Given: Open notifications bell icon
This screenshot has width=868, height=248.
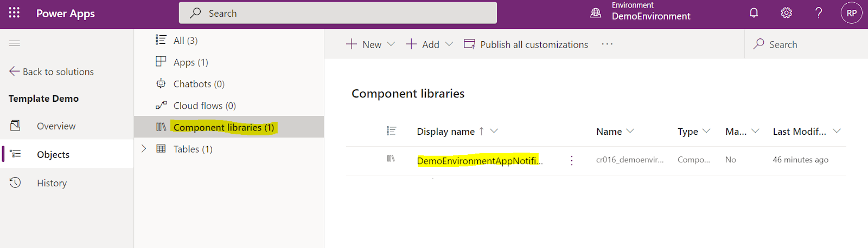Looking at the screenshot, I should [754, 13].
